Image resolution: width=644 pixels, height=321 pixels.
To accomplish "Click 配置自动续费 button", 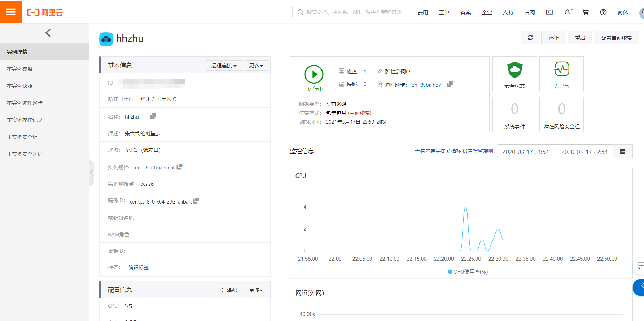I will pyautogui.click(x=616, y=38).
